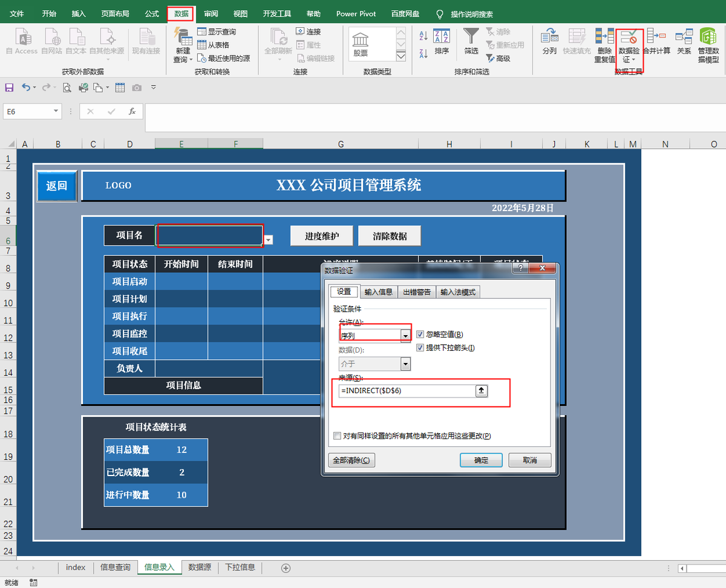The image size is (726, 588).
Task: Expand the data types gallery more arrow
Action: tap(401, 56)
